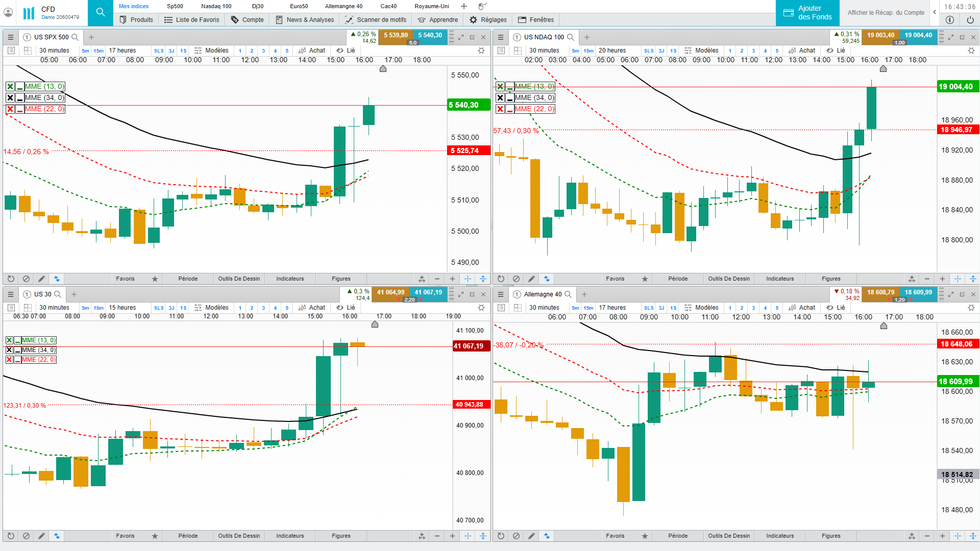Open chart settings gear on US 30 chart
Screen dimensions: 980x551
(481, 308)
